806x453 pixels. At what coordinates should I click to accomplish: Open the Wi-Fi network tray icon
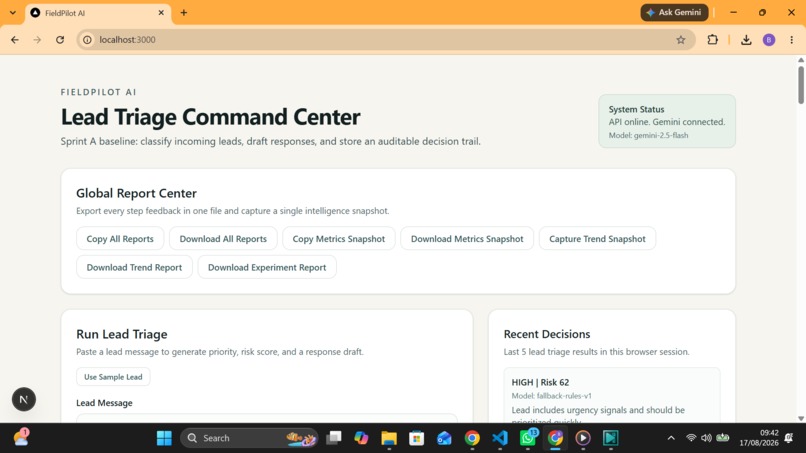[x=691, y=438]
